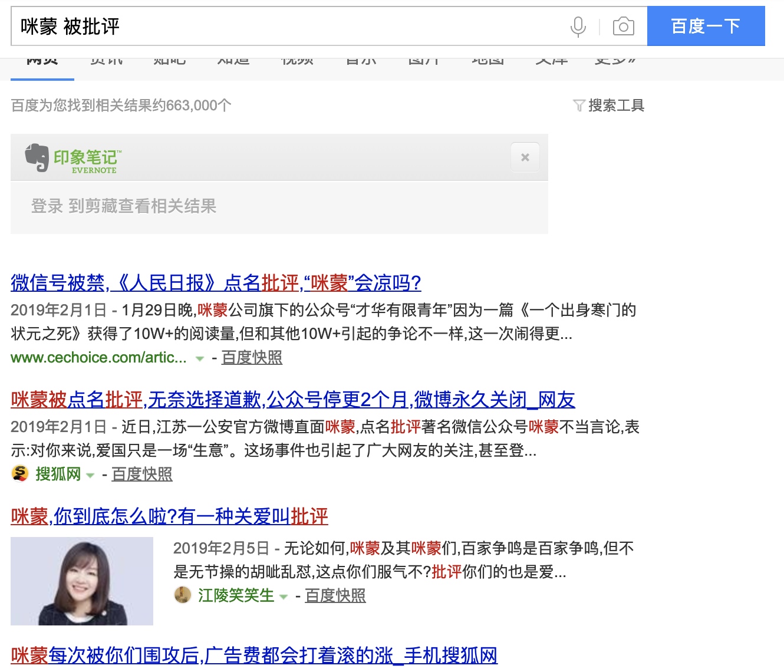Click snippet text 状元之死》获得了10W+的阅读量
This screenshot has width=784, height=672.
point(124,334)
